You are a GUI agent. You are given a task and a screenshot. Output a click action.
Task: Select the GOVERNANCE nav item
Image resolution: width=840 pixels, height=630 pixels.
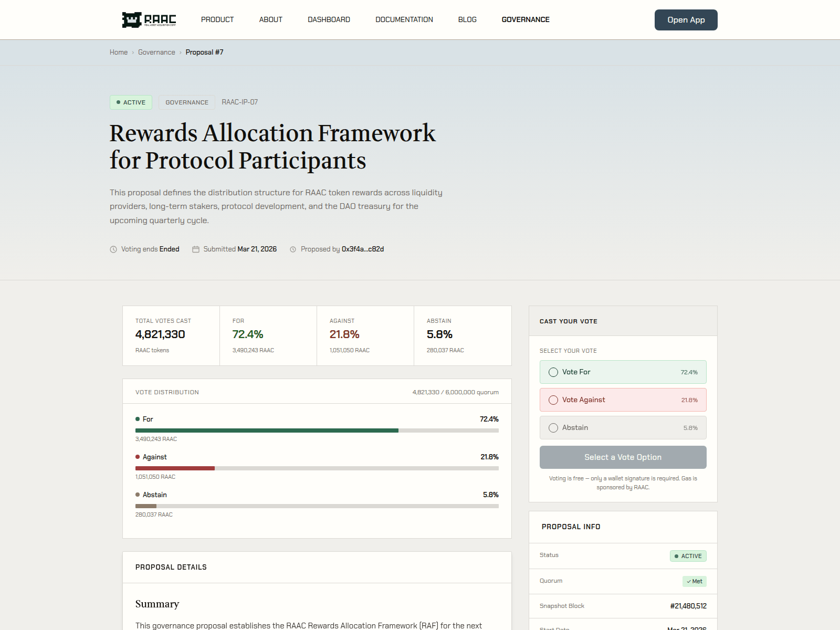[x=526, y=19]
